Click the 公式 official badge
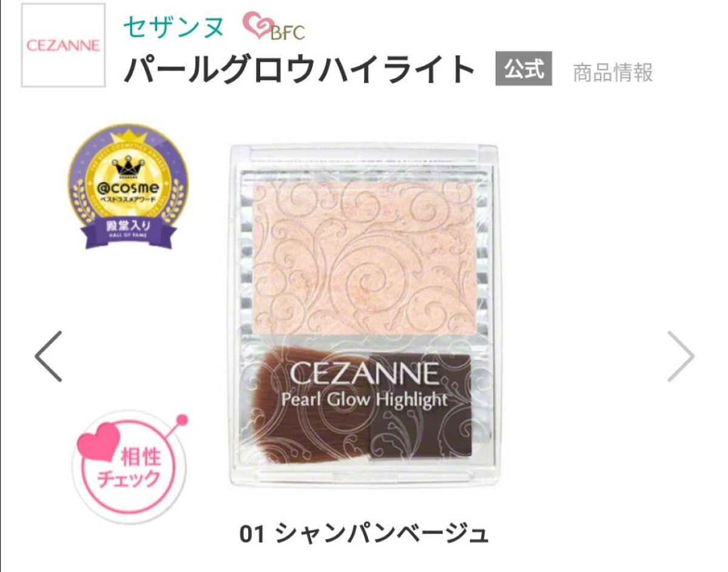Screen dimensions: 728x572 coord(524,69)
